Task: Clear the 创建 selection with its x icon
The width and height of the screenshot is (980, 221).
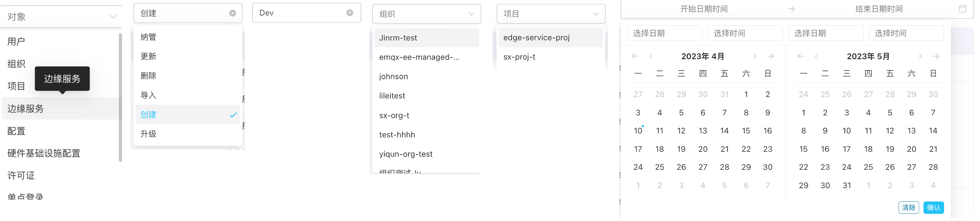Action: [x=232, y=13]
